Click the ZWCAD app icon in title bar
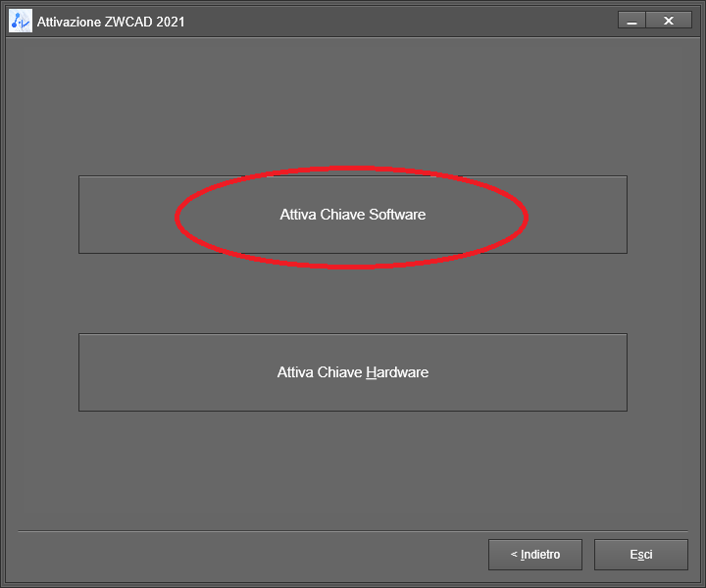Viewport: 706px width, 588px height. pos(21,21)
